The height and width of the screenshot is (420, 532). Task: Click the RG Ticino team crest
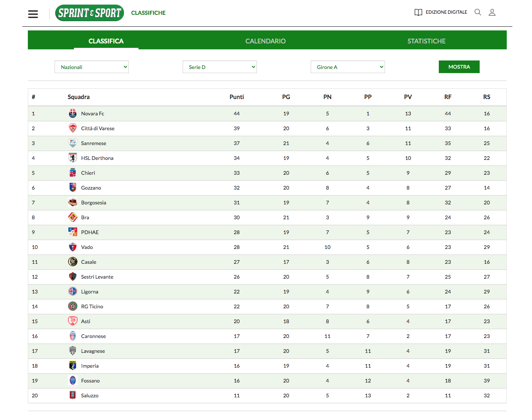73,306
